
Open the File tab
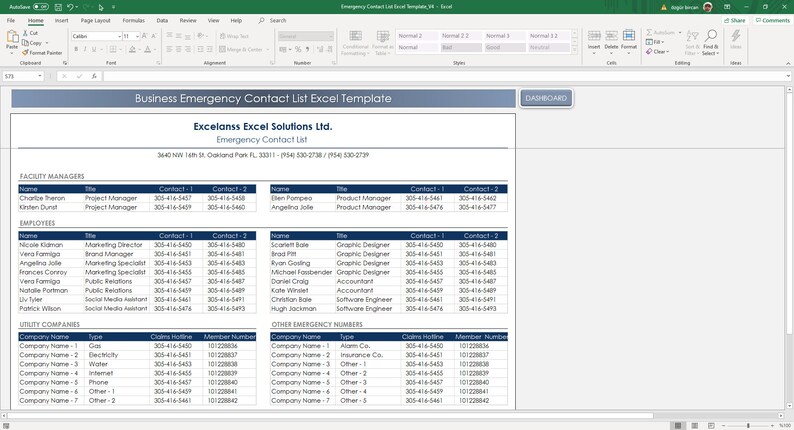tap(11, 21)
